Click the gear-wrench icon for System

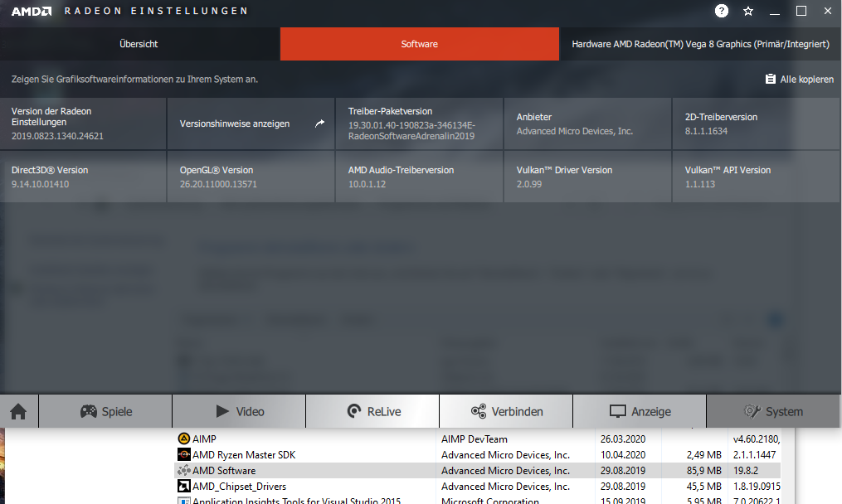tap(752, 412)
